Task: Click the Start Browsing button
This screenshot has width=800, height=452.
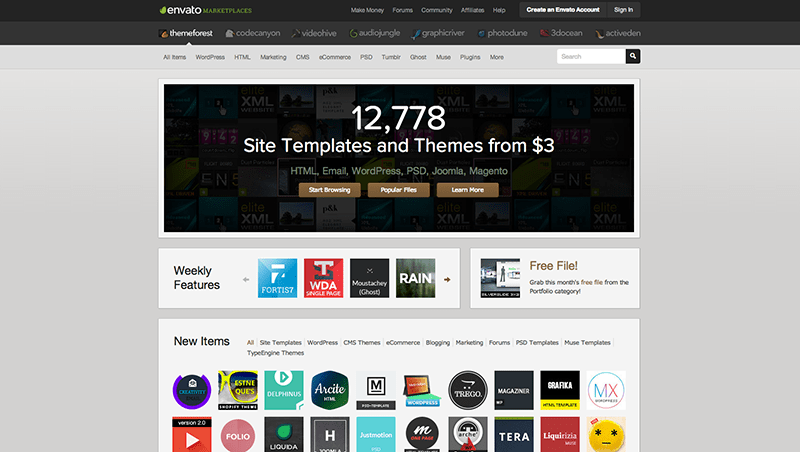Action: [330, 190]
